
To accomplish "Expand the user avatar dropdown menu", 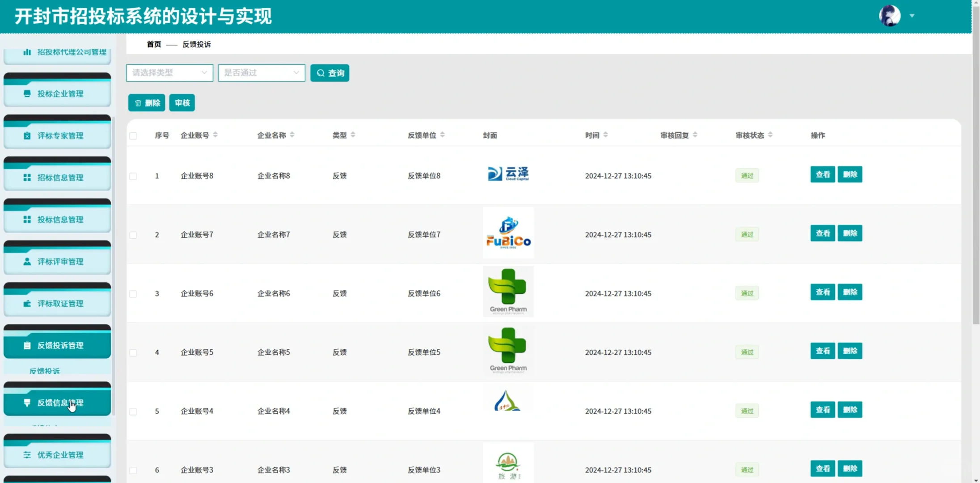I will coord(912,16).
